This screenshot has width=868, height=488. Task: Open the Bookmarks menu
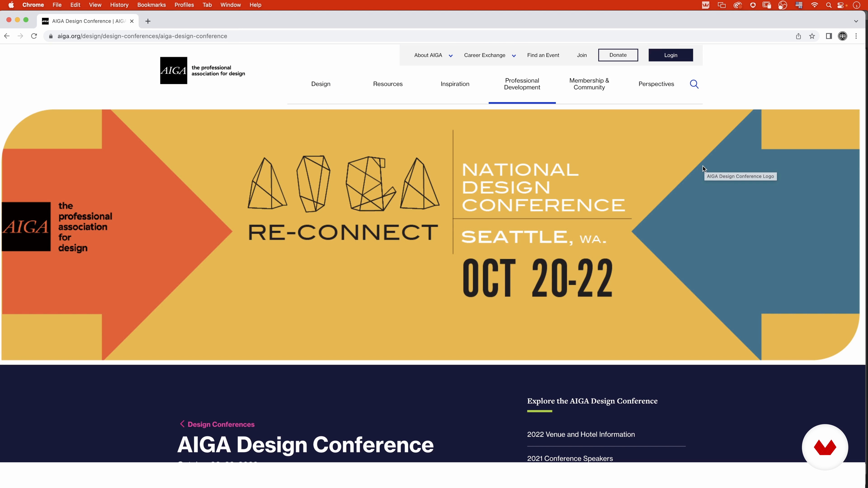pos(151,5)
